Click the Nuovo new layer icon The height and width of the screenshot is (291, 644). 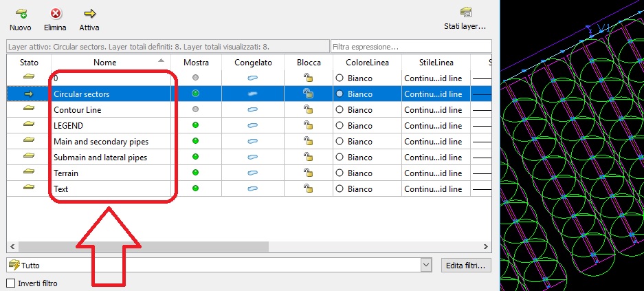click(x=21, y=13)
